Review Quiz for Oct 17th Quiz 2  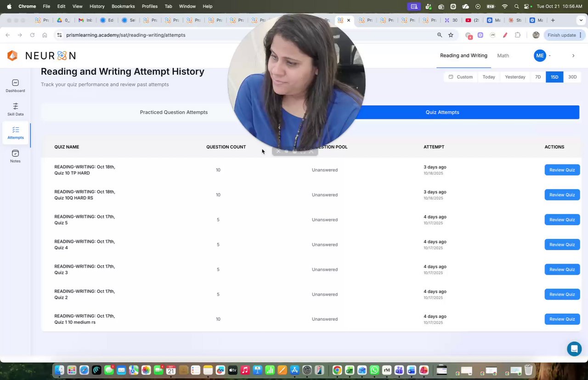coord(562,294)
